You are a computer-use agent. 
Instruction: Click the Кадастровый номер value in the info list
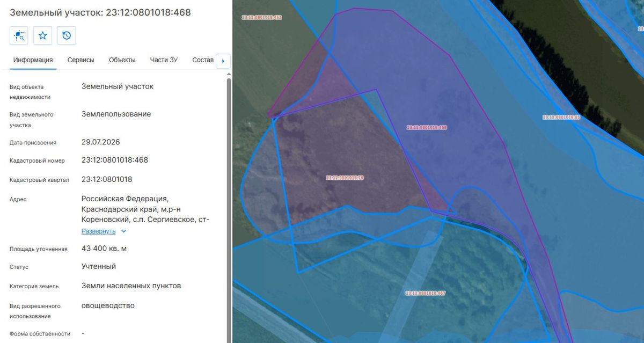[115, 160]
